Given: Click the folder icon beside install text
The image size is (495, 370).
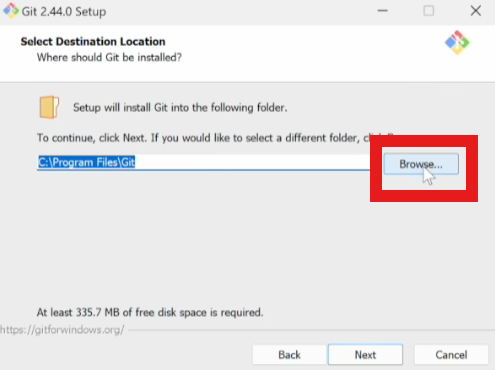Looking at the screenshot, I should coord(49,107).
